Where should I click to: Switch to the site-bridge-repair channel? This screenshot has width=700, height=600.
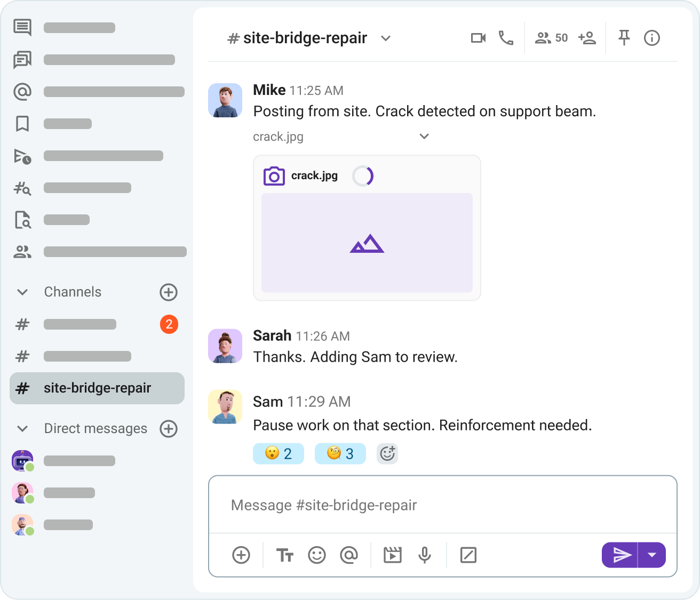coord(97,388)
